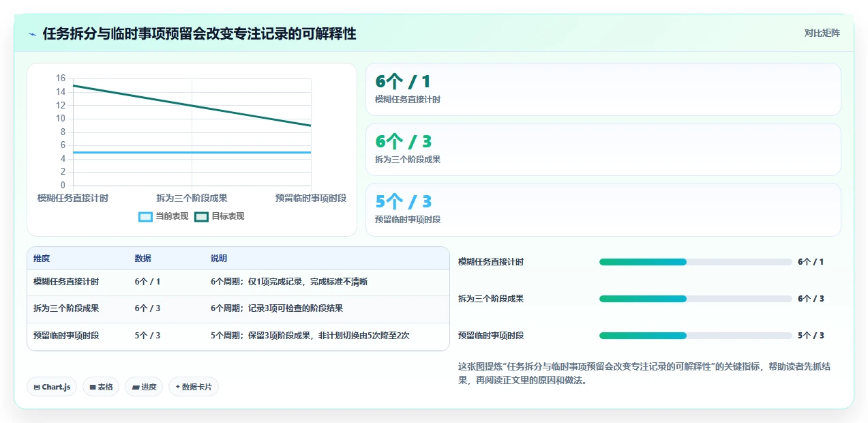Click table cell 预留临时事项时段

[66, 336]
